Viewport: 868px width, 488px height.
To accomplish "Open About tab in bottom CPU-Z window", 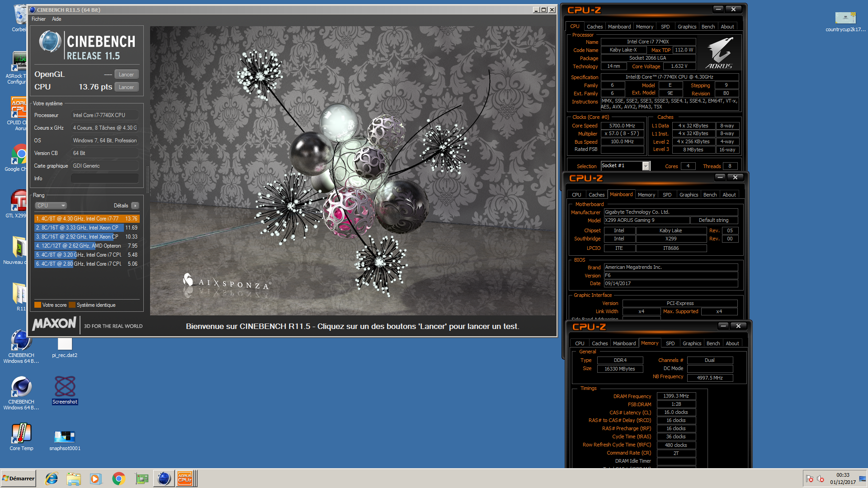I will (x=732, y=343).
